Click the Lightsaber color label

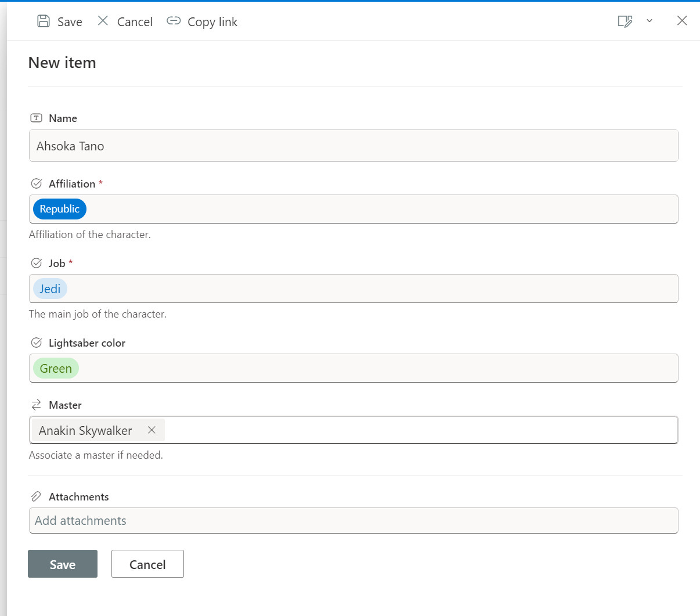point(87,343)
